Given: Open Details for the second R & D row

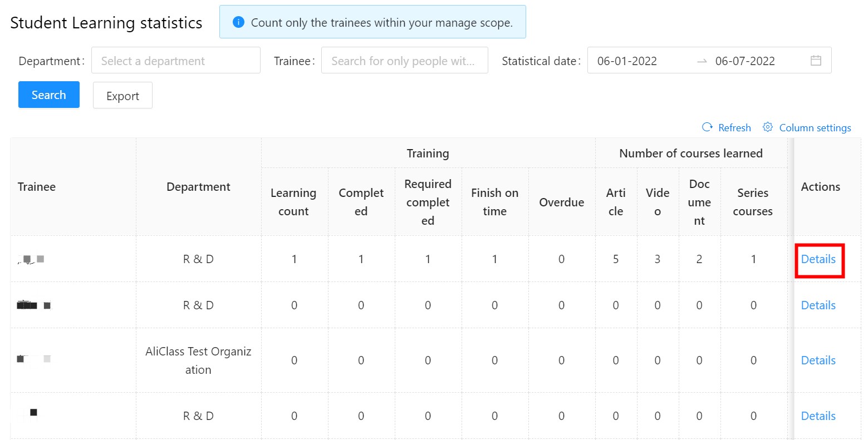Looking at the screenshot, I should pos(818,305).
